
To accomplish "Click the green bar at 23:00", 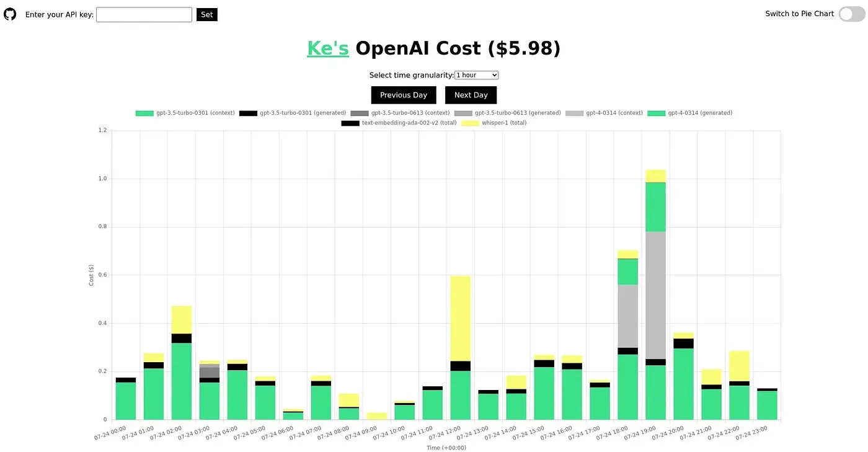I will coord(768,405).
